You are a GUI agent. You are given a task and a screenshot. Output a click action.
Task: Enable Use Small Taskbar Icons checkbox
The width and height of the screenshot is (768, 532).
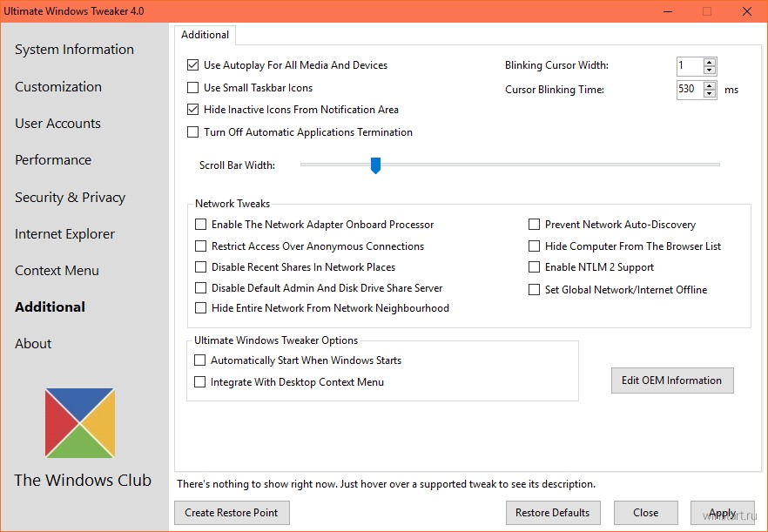[193, 88]
